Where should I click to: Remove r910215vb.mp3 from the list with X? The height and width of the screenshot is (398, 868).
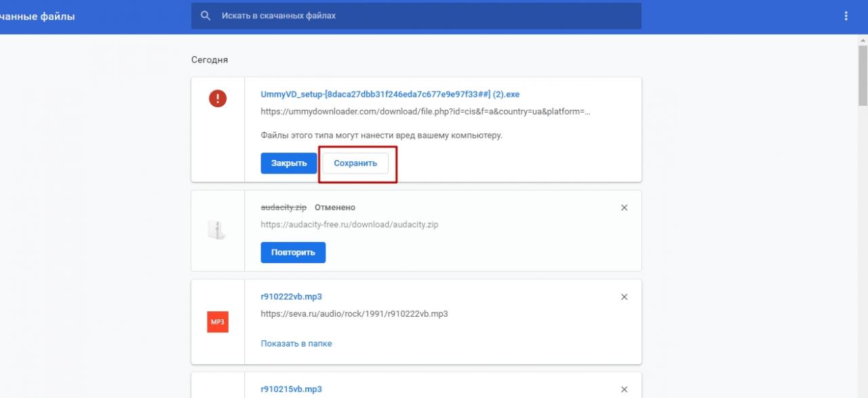tap(624, 389)
